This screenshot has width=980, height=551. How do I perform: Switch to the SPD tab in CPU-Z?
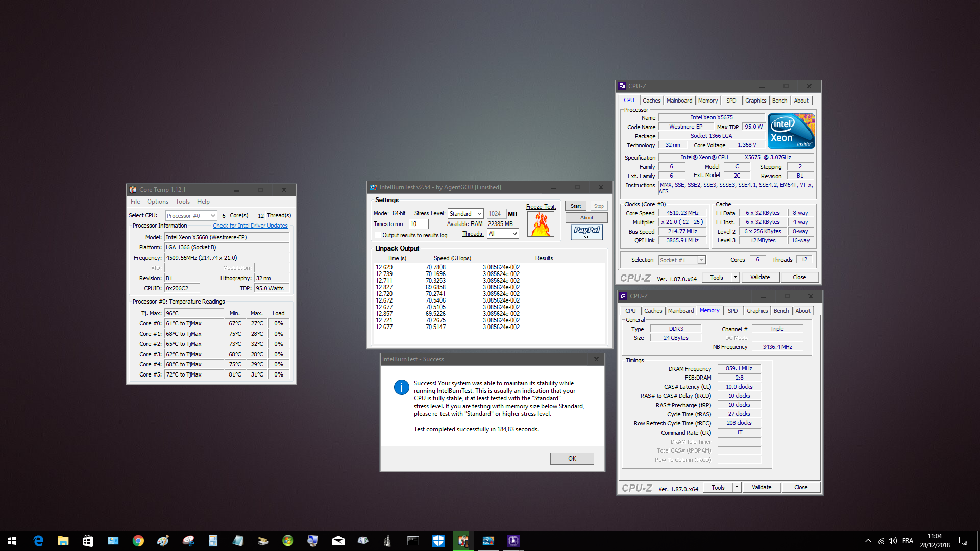731,101
